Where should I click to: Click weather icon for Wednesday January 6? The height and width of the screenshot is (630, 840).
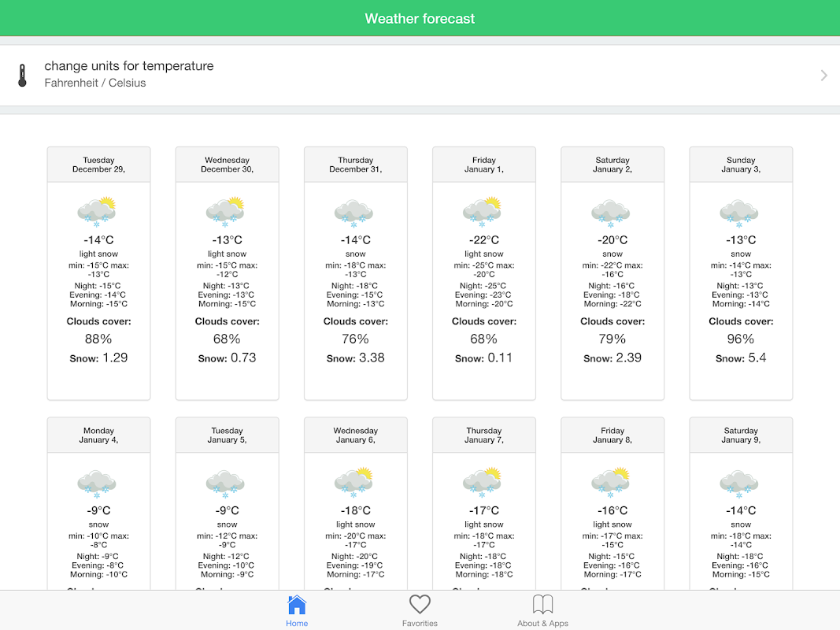[354, 482]
